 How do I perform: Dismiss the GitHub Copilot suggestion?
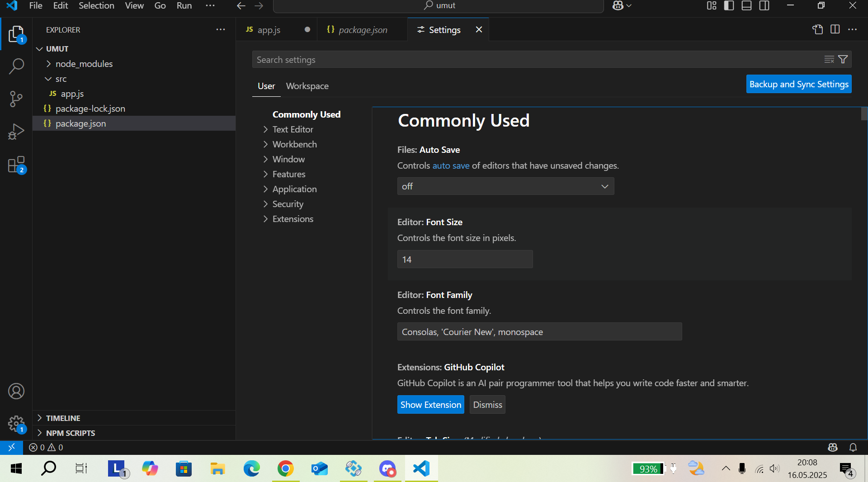[487, 405]
